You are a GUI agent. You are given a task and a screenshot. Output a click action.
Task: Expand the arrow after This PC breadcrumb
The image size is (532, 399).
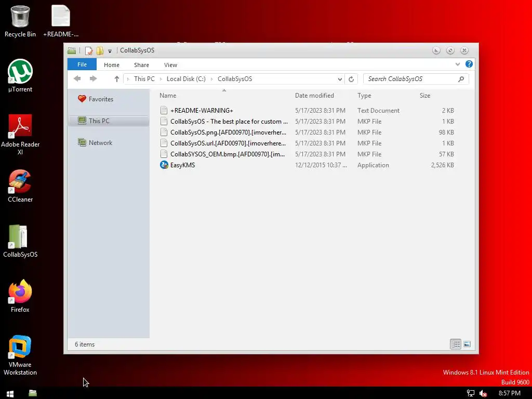161,79
